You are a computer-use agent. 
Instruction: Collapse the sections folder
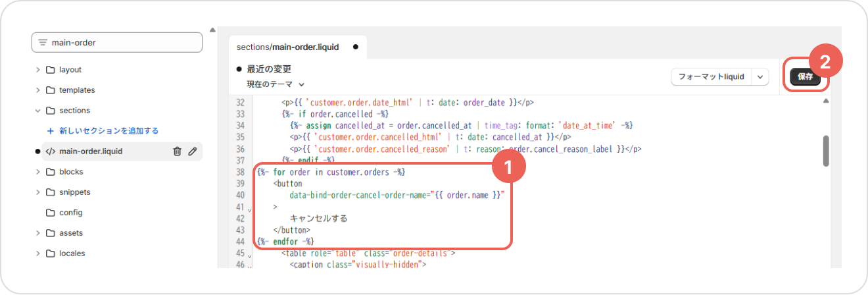click(38, 111)
